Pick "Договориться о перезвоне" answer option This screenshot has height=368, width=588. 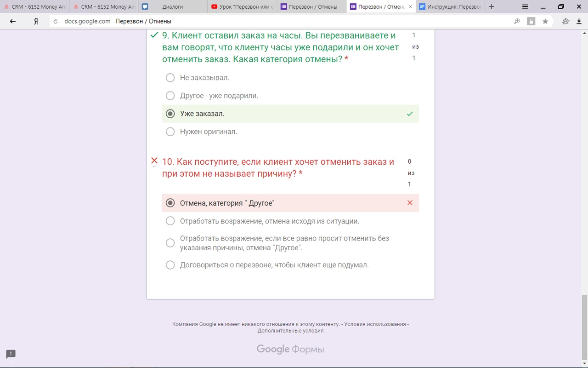click(x=170, y=265)
